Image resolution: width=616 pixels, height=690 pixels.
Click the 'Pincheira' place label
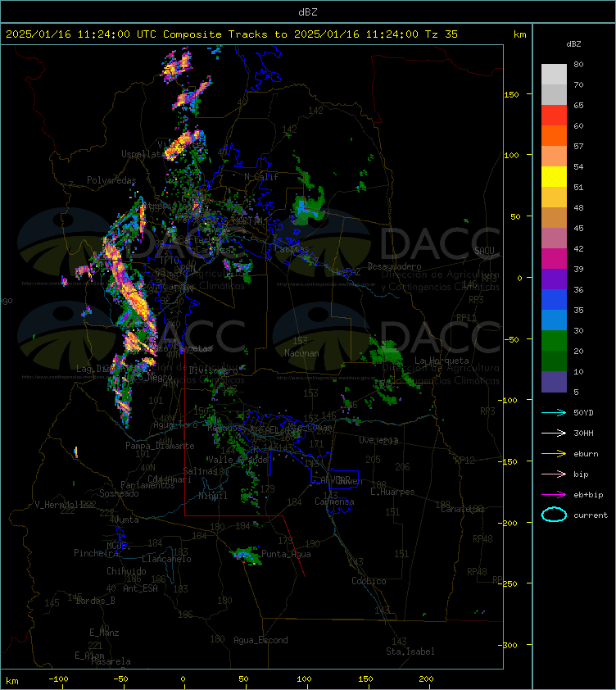pyautogui.click(x=96, y=553)
